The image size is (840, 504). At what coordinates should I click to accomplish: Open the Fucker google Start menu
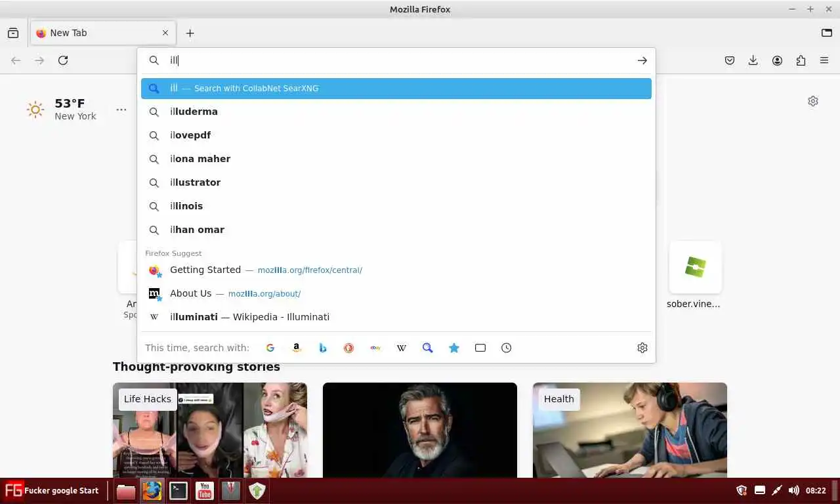pyautogui.click(x=51, y=490)
